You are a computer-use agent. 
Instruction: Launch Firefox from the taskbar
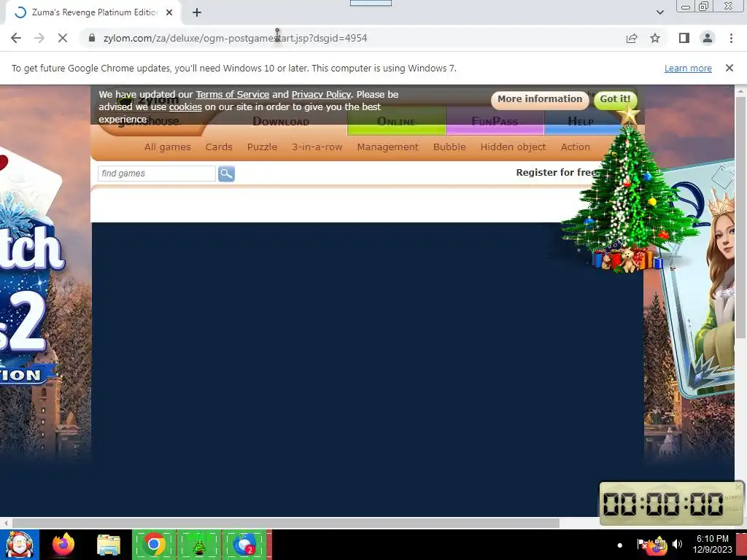(x=63, y=545)
